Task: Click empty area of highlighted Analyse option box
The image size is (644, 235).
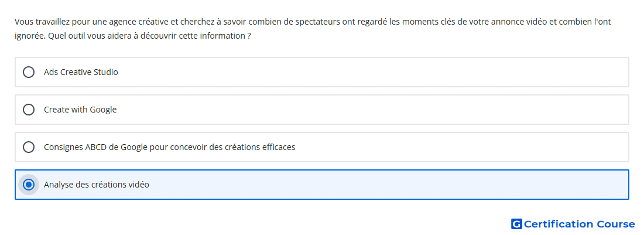Action: (x=369, y=185)
